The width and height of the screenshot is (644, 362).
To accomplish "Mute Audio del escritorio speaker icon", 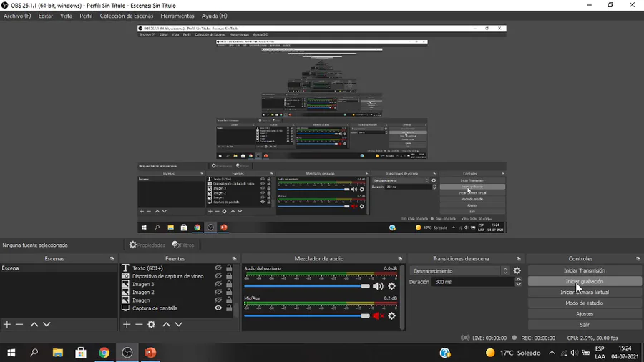I will [x=378, y=286].
